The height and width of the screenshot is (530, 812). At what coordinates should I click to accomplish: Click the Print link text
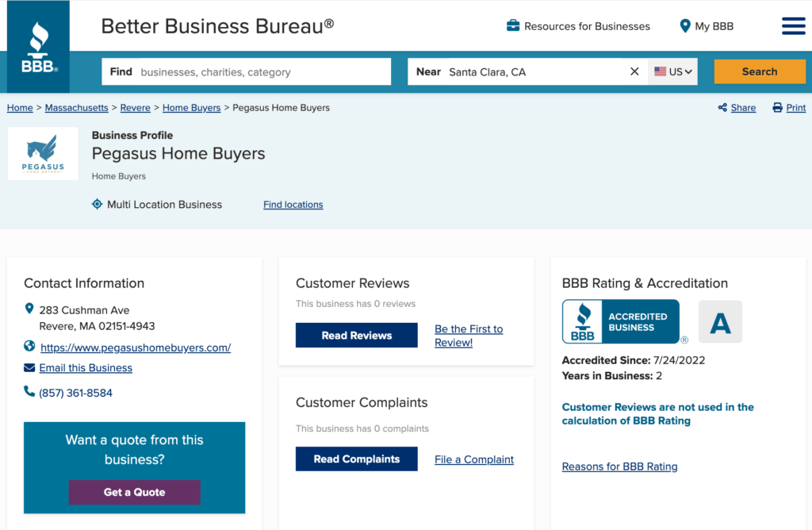[x=796, y=108]
